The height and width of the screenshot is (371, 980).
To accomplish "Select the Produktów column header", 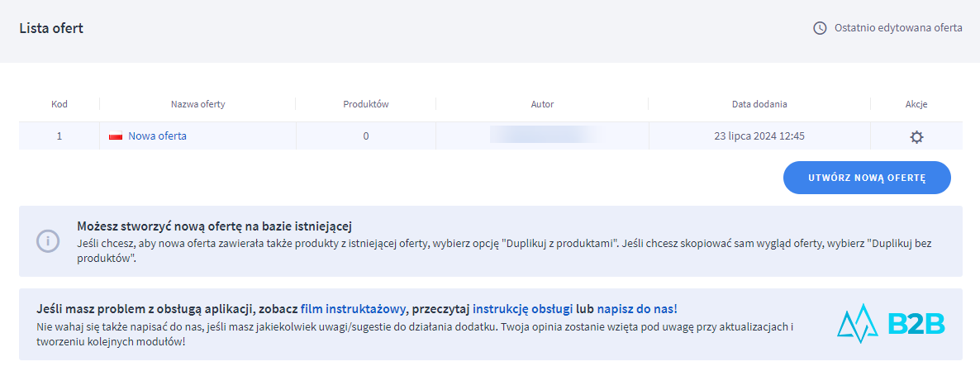I will coord(365,104).
